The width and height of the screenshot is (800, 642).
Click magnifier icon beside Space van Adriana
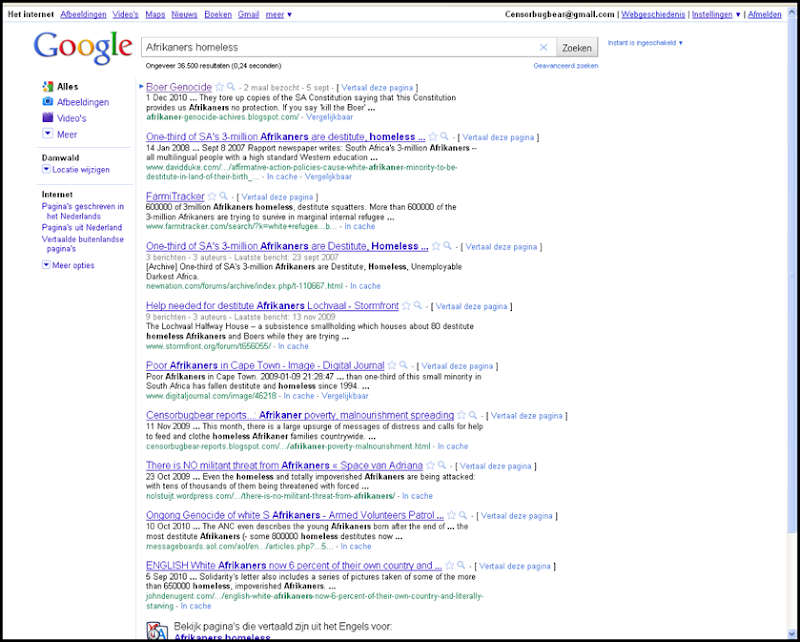click(x=441, y=465)
